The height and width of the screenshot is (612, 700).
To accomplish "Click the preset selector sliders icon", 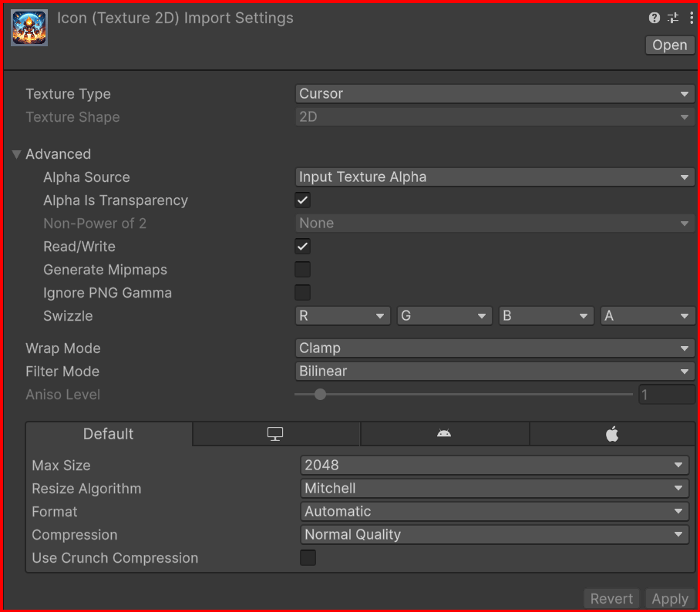I will pos(673,18).
